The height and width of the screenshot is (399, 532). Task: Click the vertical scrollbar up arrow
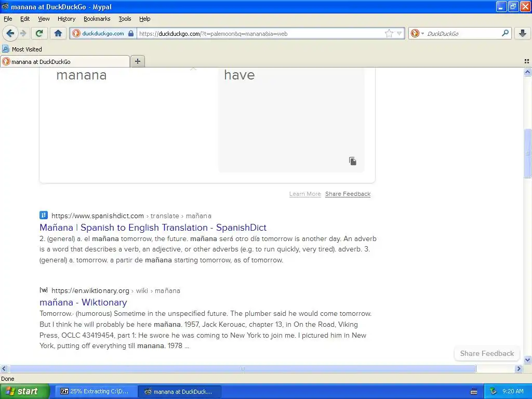527,72
